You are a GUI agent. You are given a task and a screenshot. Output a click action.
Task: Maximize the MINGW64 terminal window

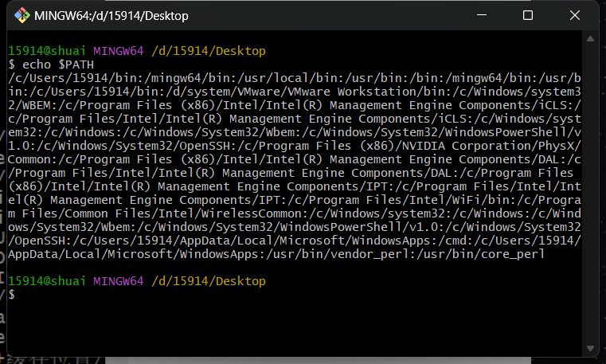point(527,15)
